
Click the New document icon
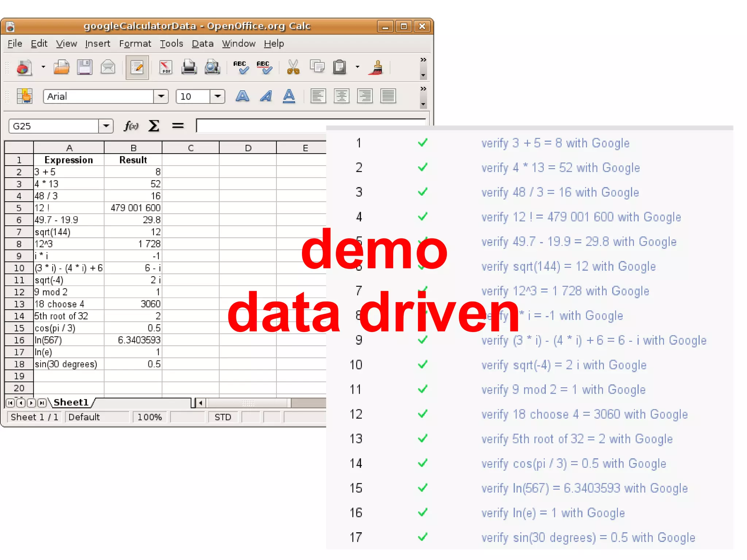point(24,67)
